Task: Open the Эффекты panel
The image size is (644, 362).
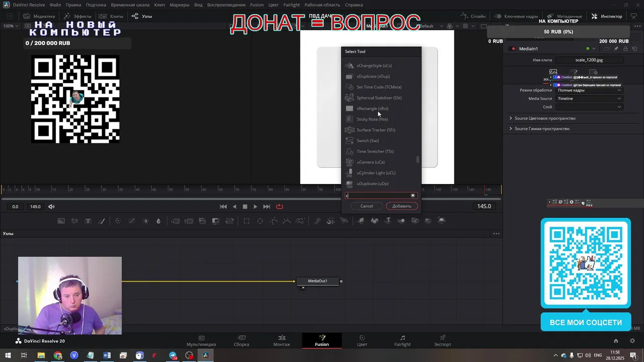Action: 77,16
